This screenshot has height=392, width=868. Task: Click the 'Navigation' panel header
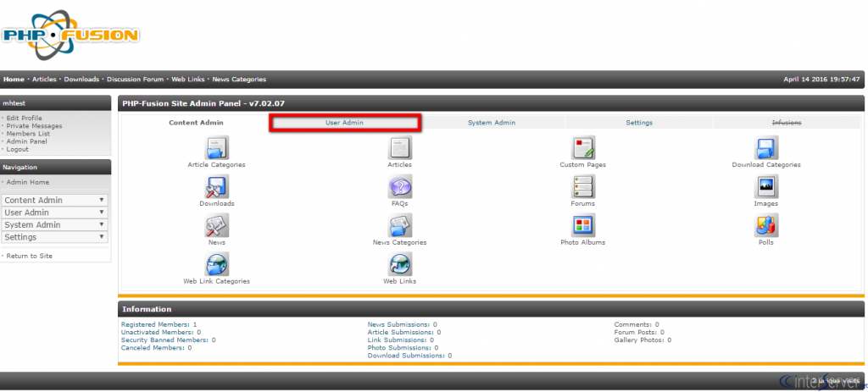pyautogui.click(x=55, y=167)
